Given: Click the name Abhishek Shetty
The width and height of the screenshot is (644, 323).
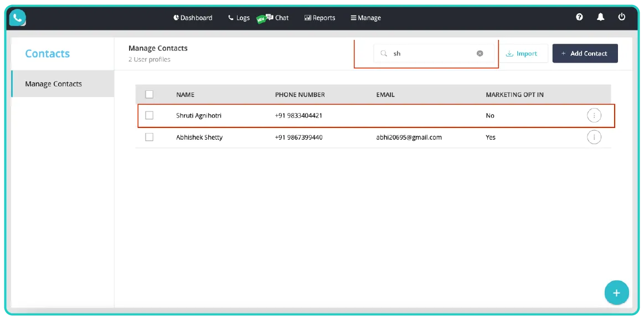Looking at the screenshot, I should pyautogui.click(x=199, y=137).
